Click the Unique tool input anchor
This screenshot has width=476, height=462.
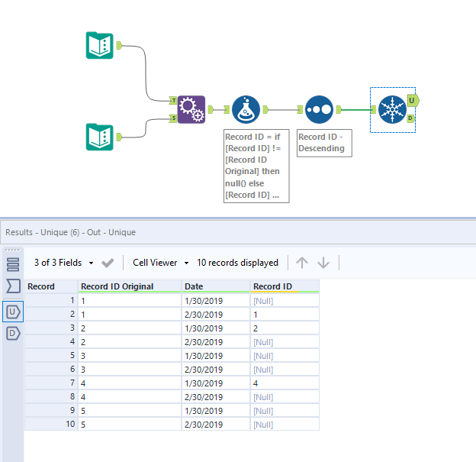tap(373, 109)
